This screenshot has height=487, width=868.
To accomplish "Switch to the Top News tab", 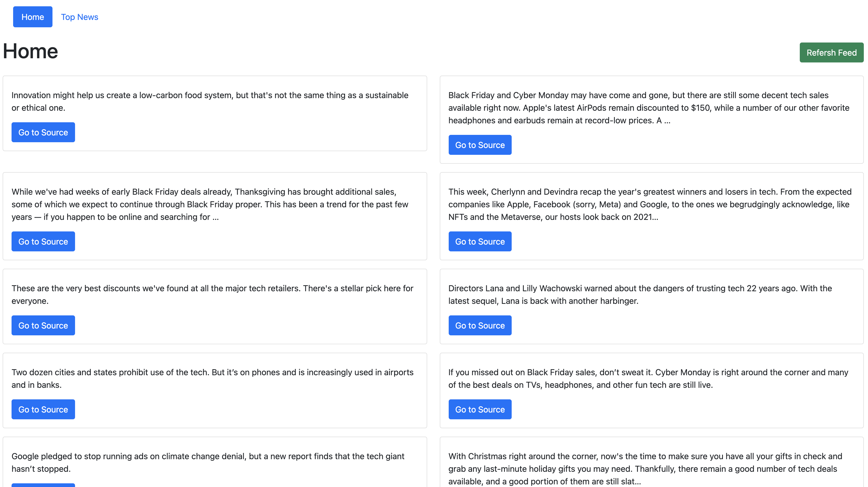I will [x=80, y=17].
